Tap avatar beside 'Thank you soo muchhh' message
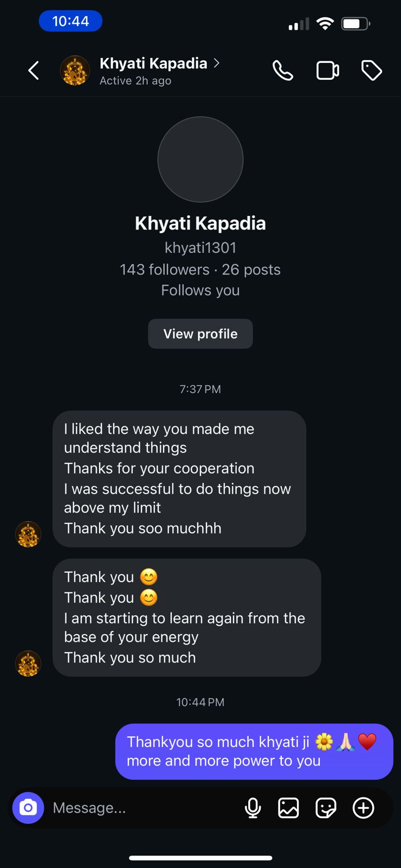The height and width of the screenshot is (868, 401). tap(28, 534)
